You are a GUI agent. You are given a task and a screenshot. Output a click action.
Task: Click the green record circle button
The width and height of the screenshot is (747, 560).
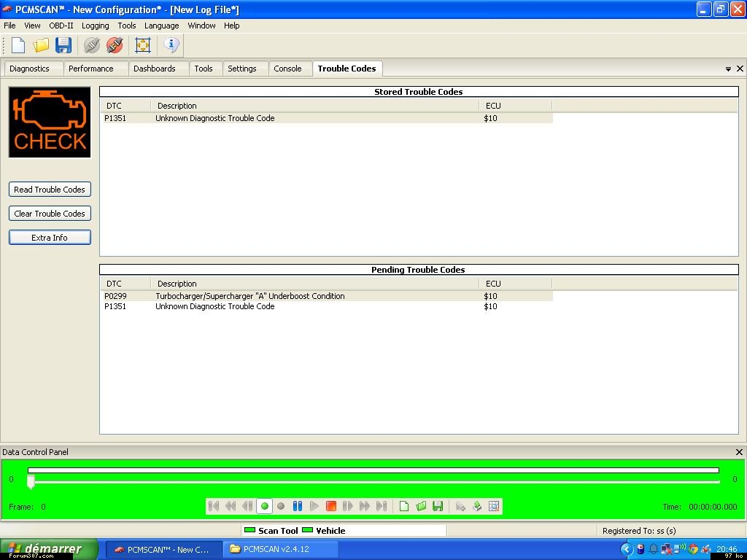pos(264,506)
